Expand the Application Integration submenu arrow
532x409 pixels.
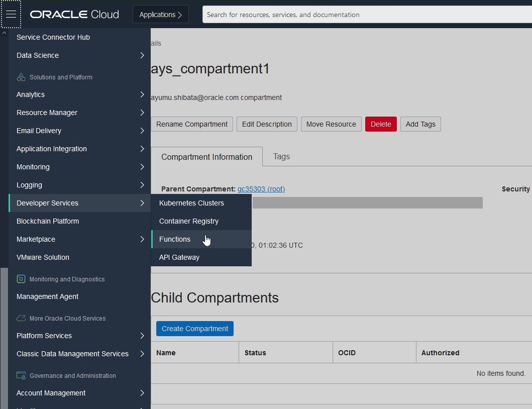tap(142, 149)
